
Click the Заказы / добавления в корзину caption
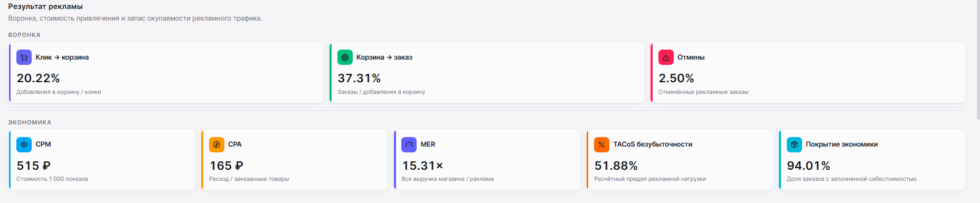click(x=381, y=92)
